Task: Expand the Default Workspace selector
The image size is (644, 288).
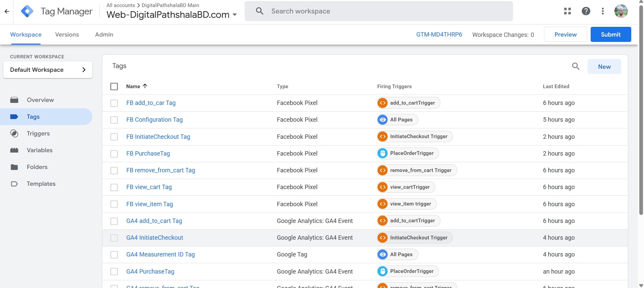Action: pos(48,70)
